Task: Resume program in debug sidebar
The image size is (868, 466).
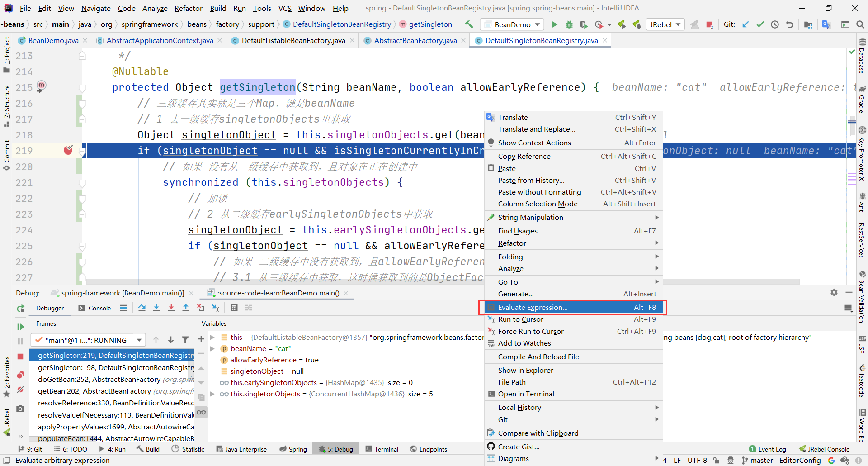Action: pos(20,327)
